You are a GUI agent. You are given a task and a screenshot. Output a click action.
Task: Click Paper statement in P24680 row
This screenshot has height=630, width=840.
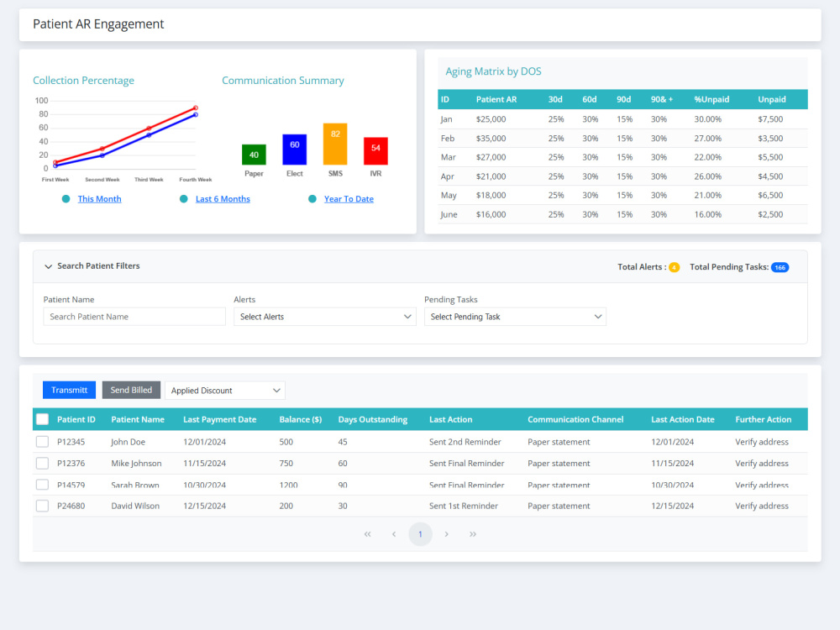pos(559,506)
